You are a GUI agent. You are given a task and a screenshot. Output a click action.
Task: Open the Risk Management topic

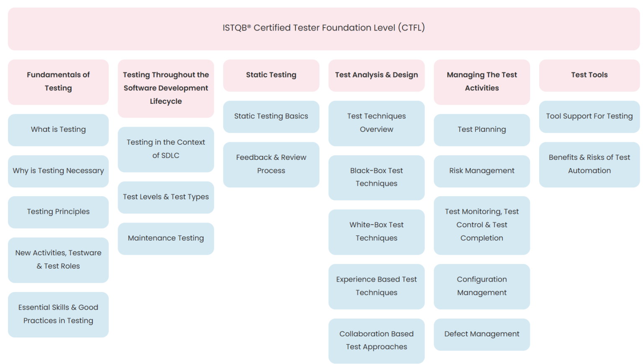[481, 171]
